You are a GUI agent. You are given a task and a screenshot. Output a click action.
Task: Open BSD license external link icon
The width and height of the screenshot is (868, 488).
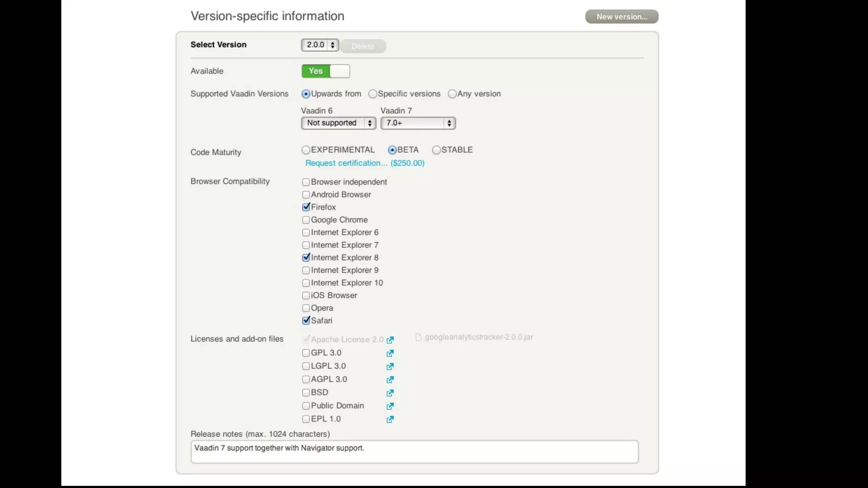point(390,393)
